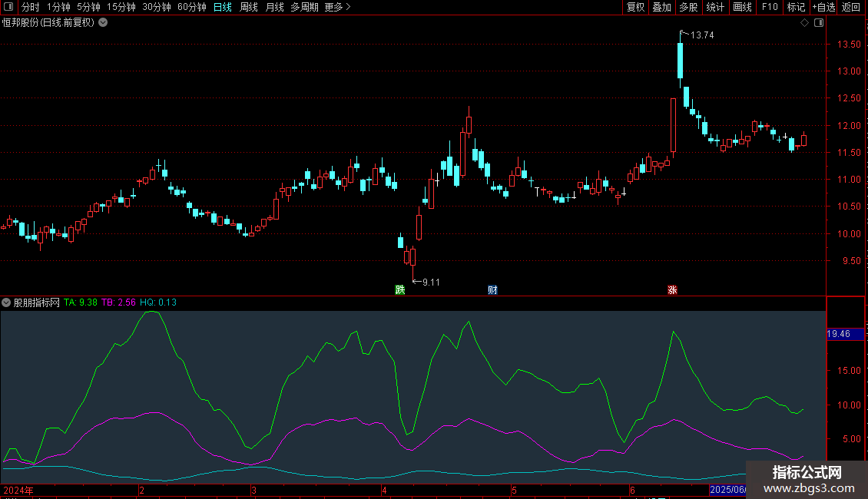868x499 pixels.
Task: Click the 叠加 overlay button
Action: click(x=661, y=7)
